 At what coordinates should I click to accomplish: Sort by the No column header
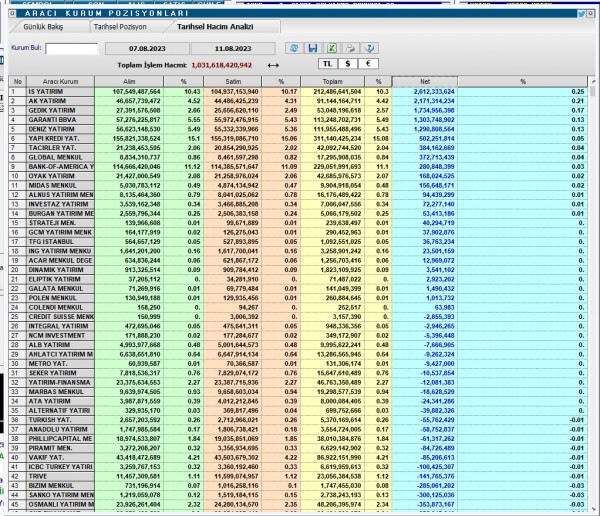(x=18, y=82)
